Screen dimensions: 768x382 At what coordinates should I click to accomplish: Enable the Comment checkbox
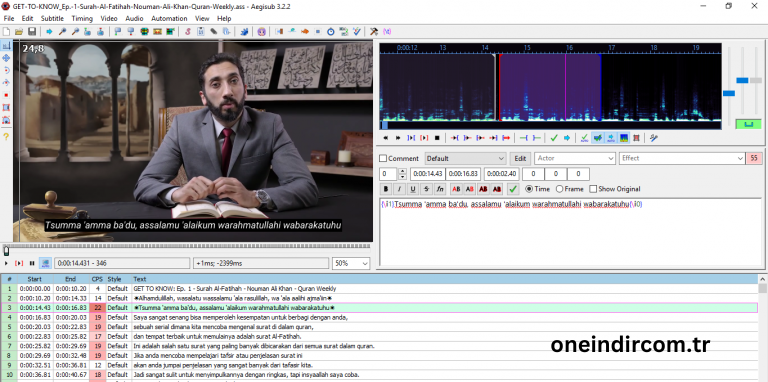[x=383, y=158]
